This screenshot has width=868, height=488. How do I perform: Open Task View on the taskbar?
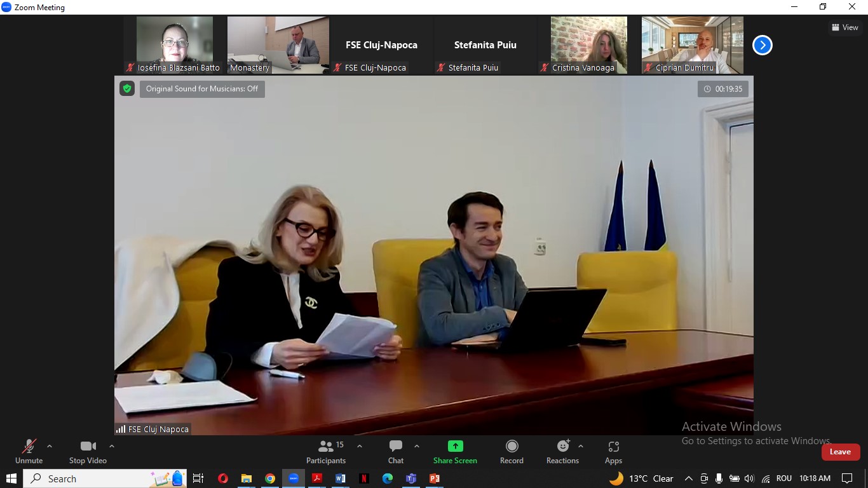[198, 478]
